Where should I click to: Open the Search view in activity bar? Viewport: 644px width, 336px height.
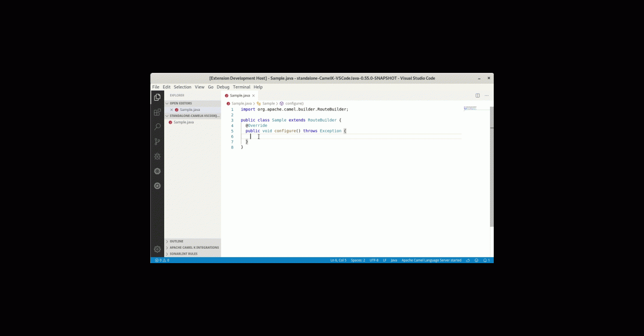tap(157, 127)
